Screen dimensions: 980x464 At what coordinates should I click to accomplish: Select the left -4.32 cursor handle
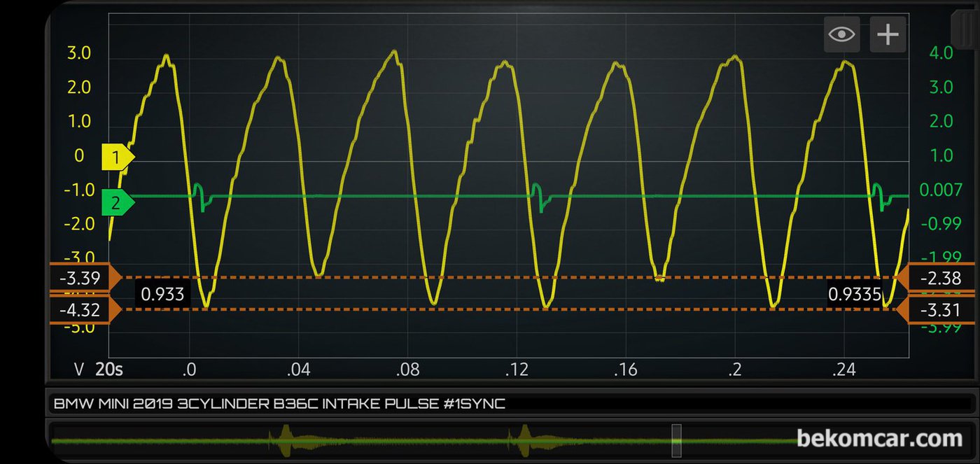[x=85, y=309]
